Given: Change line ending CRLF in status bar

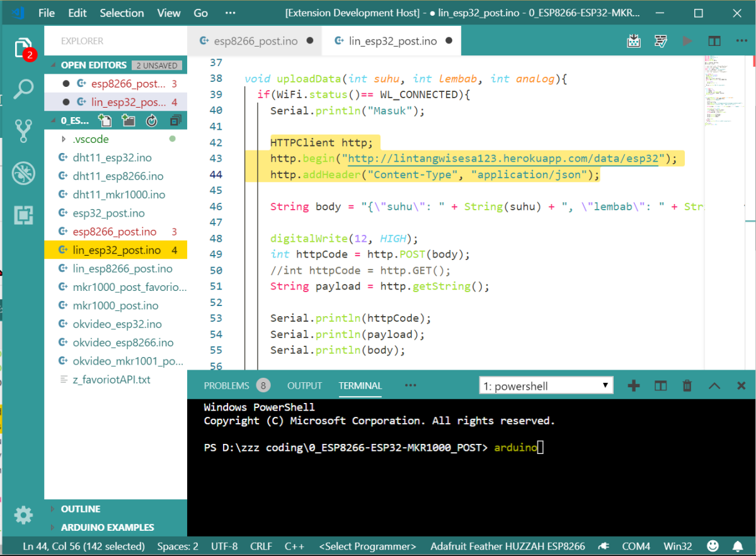Looking at the screenshot, I should click(x=261, y=546).
